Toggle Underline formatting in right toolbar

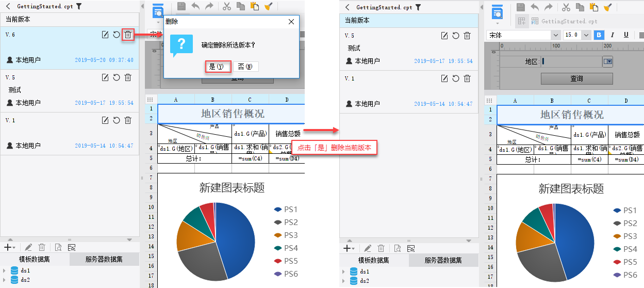(626, 35)
